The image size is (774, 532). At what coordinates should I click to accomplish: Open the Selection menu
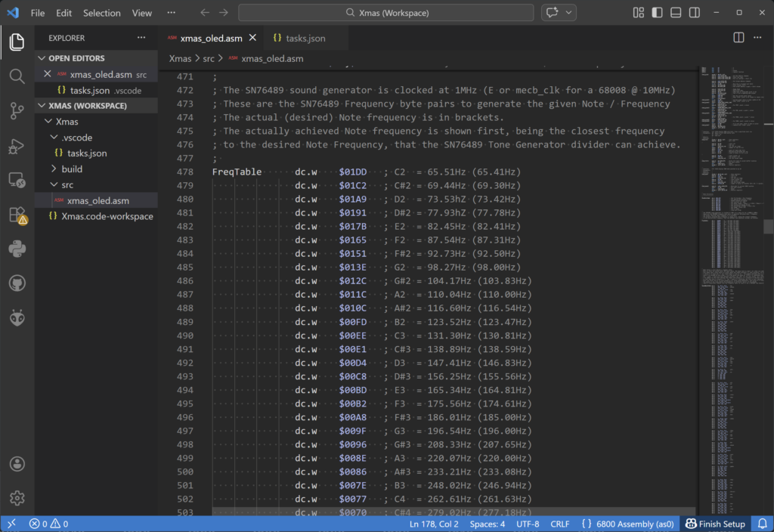tap(101, 13)
